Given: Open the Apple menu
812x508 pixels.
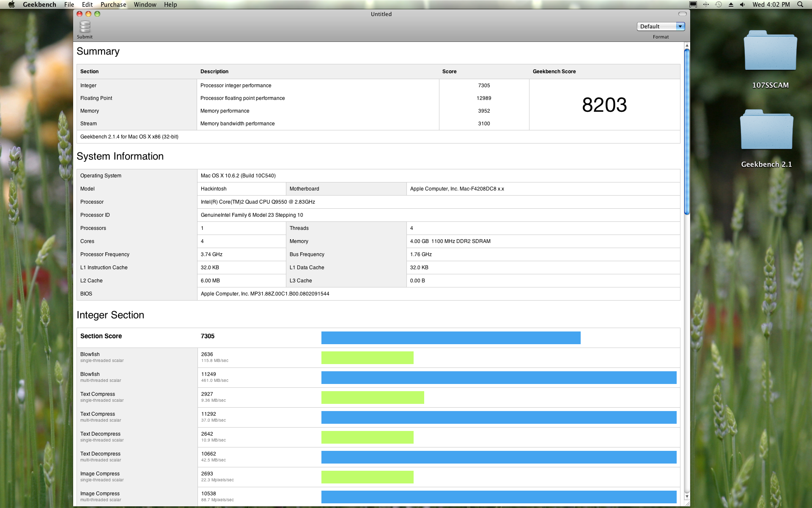Looking at the screenshot, I should [x=11, y=4].
